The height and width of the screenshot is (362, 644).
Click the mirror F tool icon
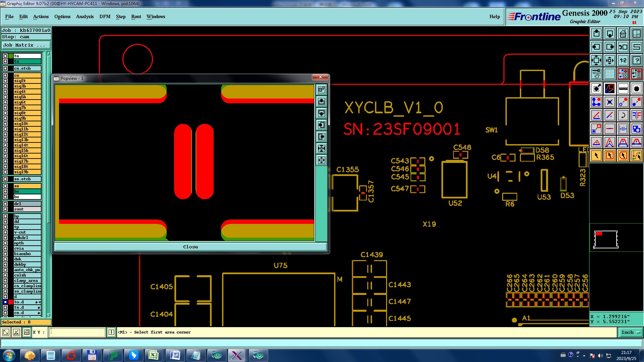pyautogui.click(x=636, y=115)
